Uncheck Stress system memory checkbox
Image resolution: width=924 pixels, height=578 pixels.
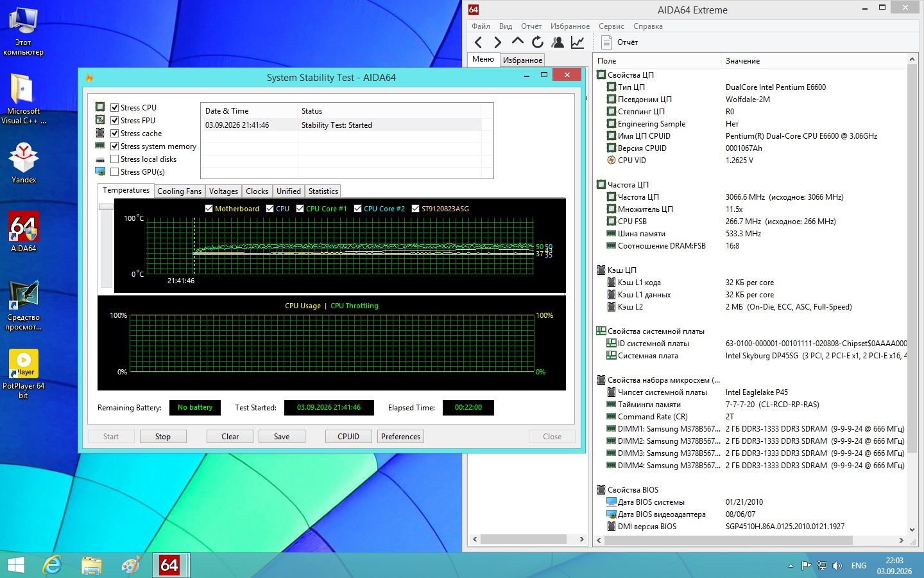pos(114,146)
